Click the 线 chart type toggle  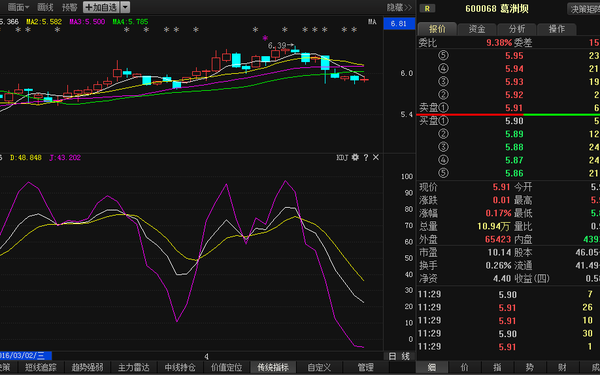[406, 356]
